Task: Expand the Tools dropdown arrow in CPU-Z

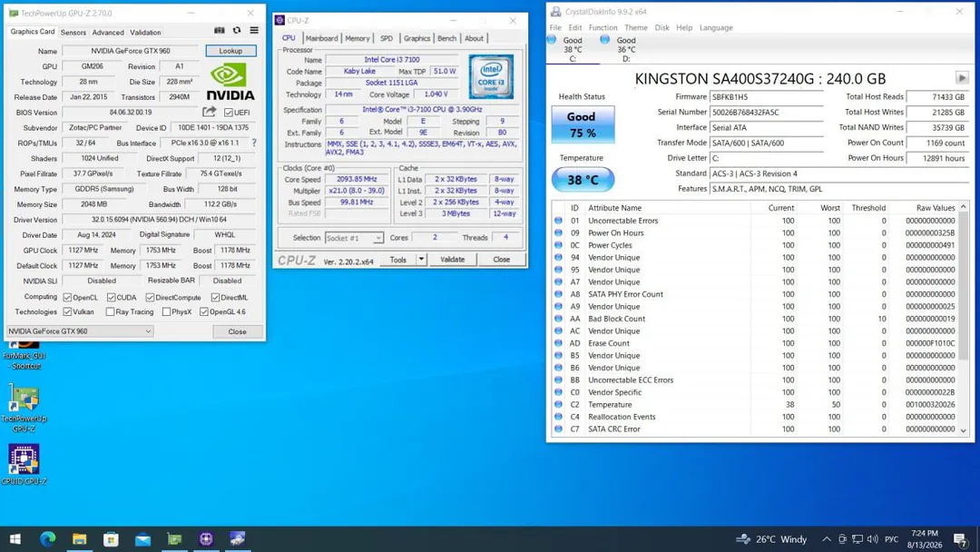Action: [421, 260]
